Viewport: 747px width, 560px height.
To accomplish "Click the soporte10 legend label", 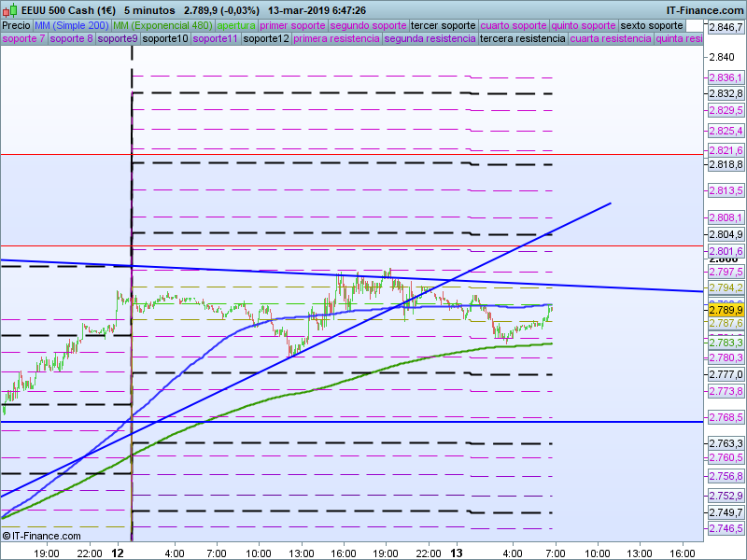I will tap(165, 38).
